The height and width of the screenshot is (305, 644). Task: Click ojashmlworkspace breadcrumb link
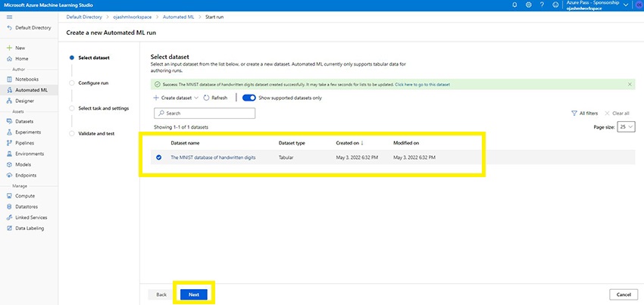tap(133, 17)
